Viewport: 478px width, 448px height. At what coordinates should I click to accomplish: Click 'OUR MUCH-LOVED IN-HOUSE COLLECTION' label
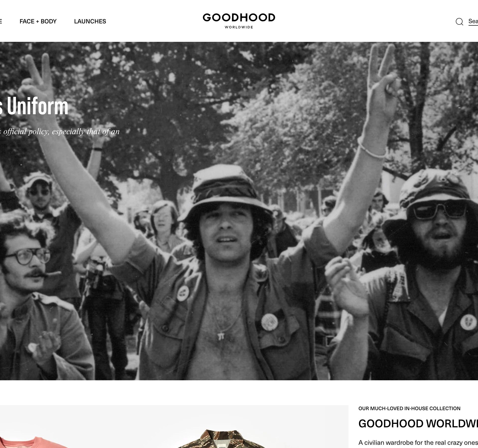pos(409,408)
